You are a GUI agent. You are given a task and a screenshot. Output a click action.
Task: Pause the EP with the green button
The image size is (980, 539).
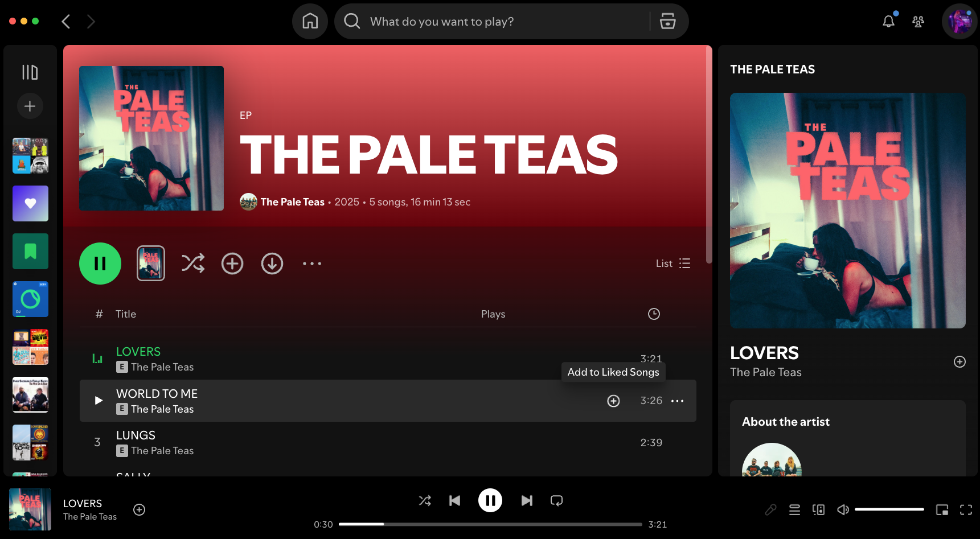(x=100, y=264)
